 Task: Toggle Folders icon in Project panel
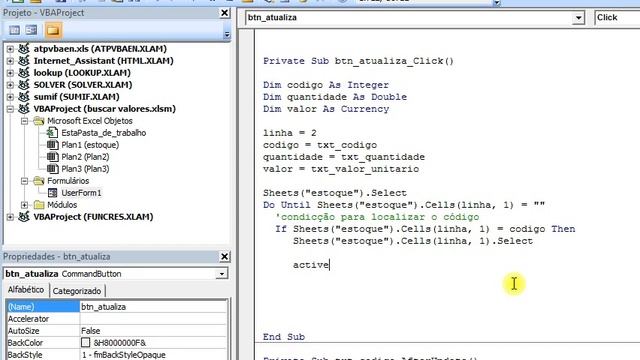point(53,30)
